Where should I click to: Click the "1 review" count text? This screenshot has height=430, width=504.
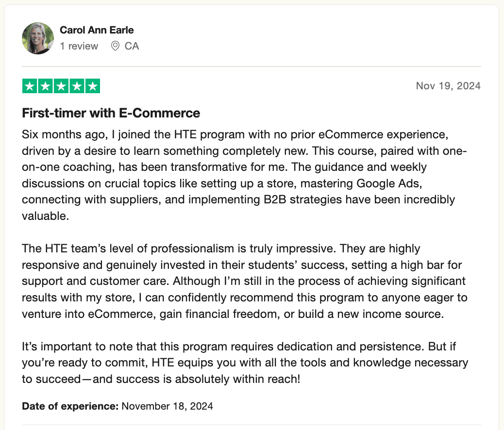pyautogui.click(x=79, y=46)
